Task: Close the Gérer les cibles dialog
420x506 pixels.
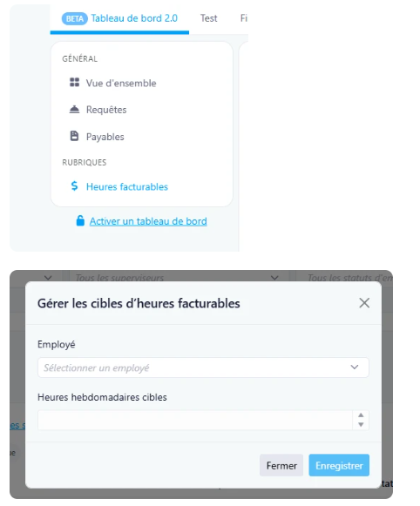Action: tap(364, 303)
